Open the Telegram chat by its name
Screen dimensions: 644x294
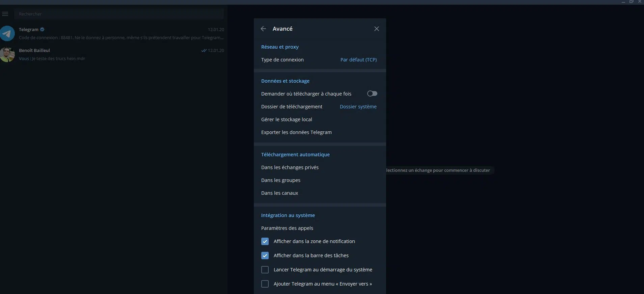click(x=29, y=29)
